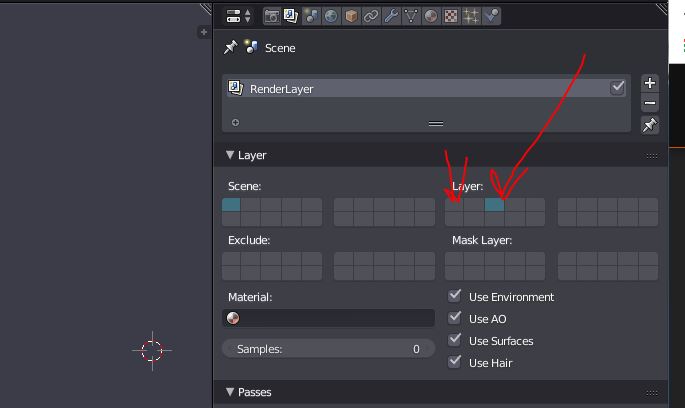The height and width of the screenshot is (408, 685).
Task: Open the Material properties tab (sphere icon)
Action: 431,17
